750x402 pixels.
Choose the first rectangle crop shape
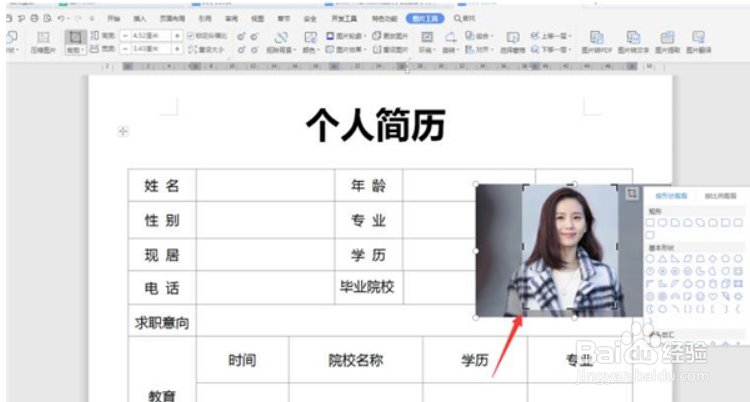(650, 223)
